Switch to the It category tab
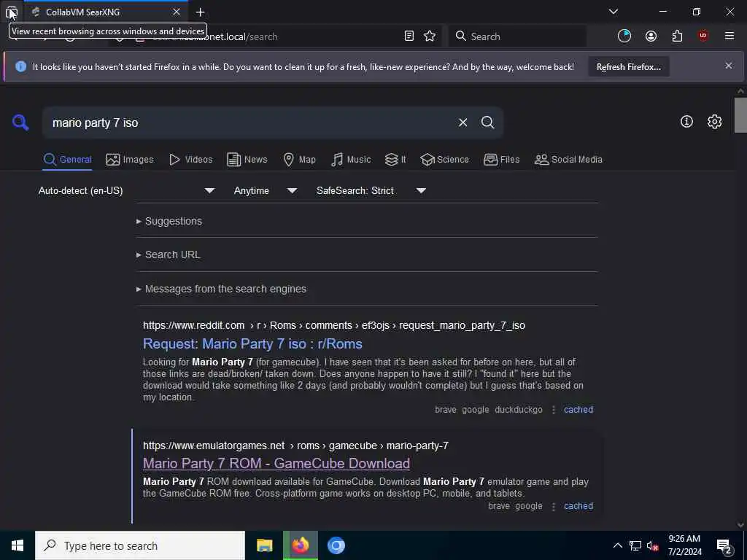The height and width of the screenshot is (560, 747). click(395, 160)
